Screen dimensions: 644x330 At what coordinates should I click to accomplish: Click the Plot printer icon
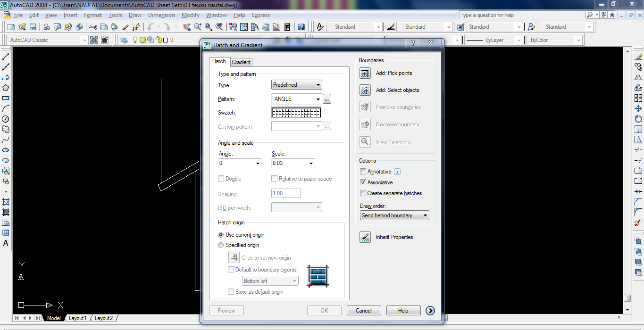click(x=47, y=27)
